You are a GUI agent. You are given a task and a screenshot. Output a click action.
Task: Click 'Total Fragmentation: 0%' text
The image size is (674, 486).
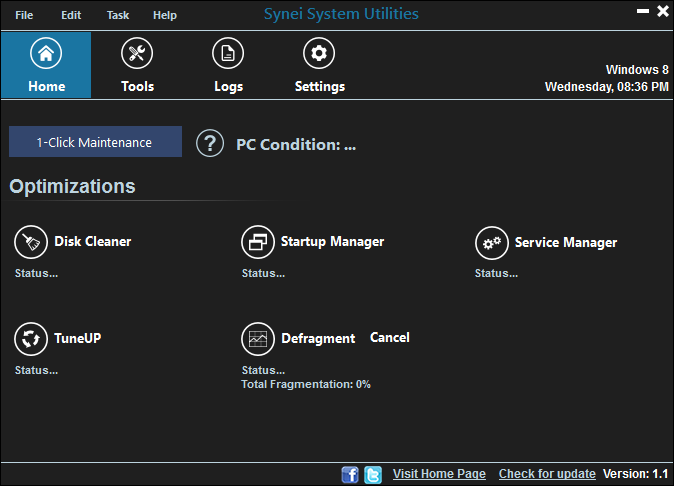306,384
